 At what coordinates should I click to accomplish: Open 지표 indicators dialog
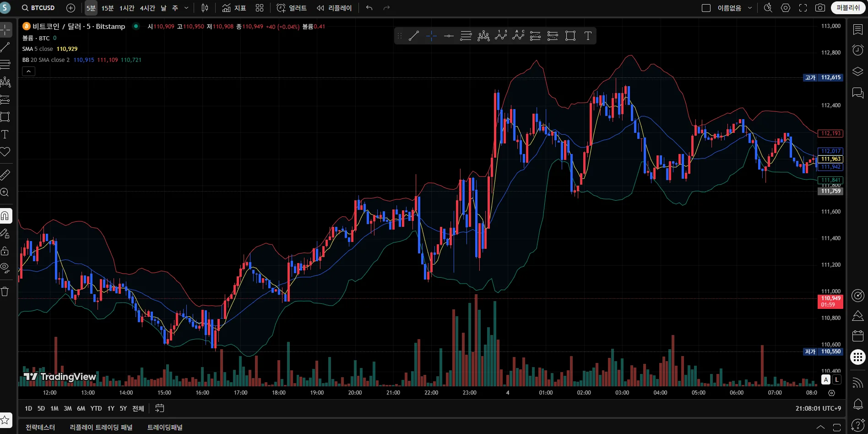coord(234,8)
